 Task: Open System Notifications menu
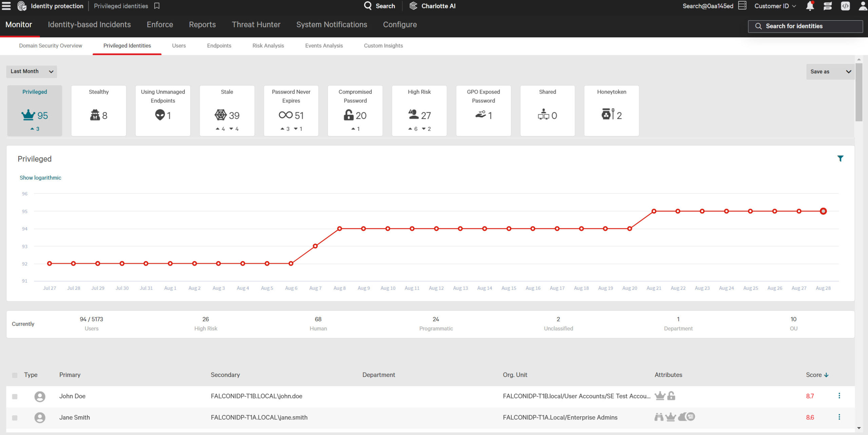(332, 24)
